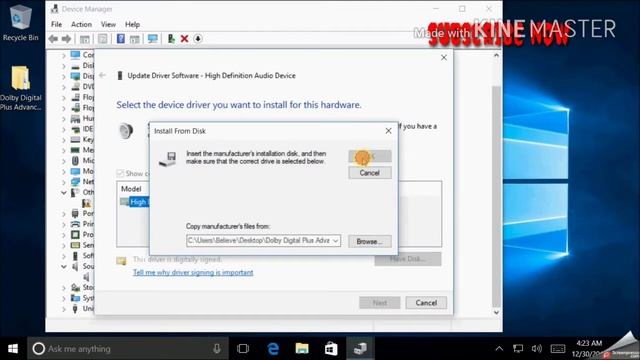The height and width of the screenshot is (360, 640).
Task: Click Cancel in the Install From Disk dialog
Action: coord(370,173)
